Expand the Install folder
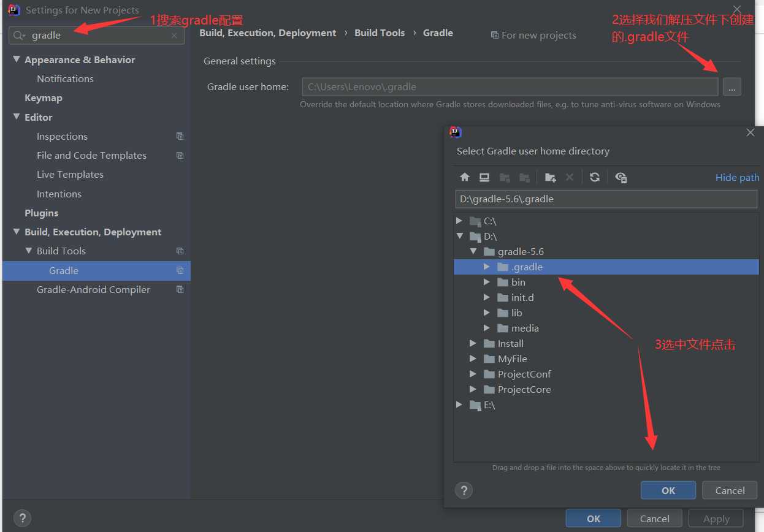Viewport: 764px width, 532px height. click(473, 343)
